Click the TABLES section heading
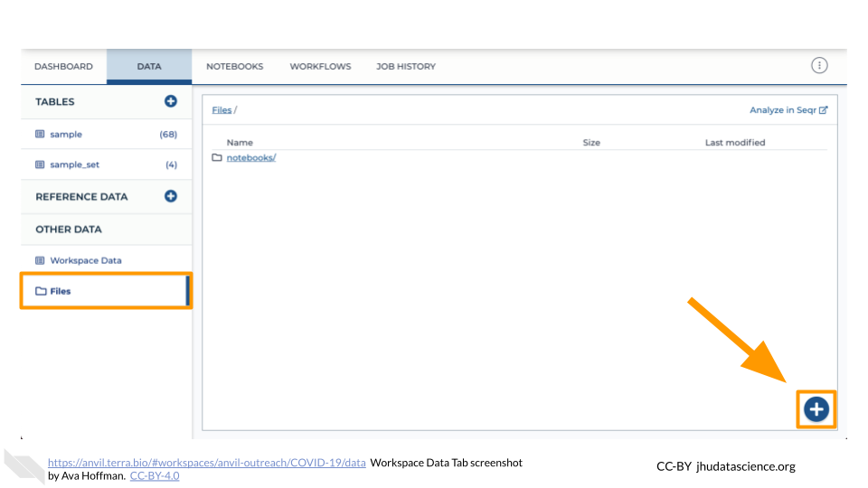Screen dimensions: 868x488 pos(55,102)
